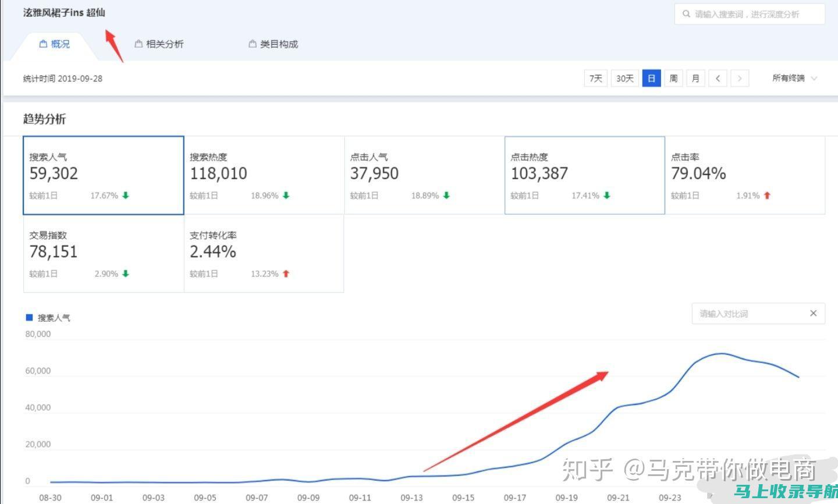Screen dimensions: 838x504
Task: Select the 月 monthly view
Action: click(695, 78)
